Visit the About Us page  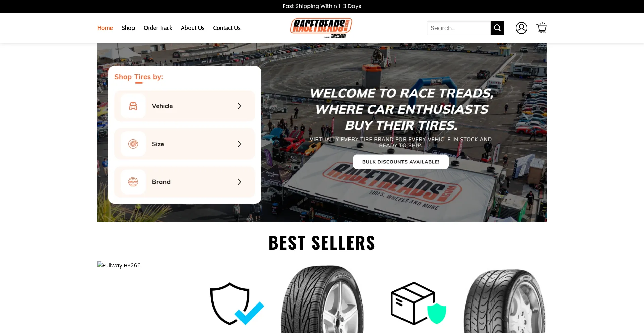193,28
